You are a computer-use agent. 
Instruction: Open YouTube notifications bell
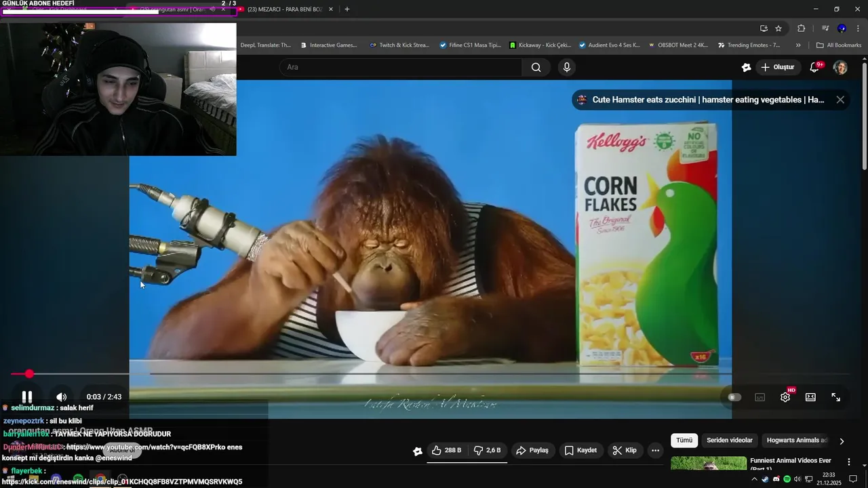815,67
